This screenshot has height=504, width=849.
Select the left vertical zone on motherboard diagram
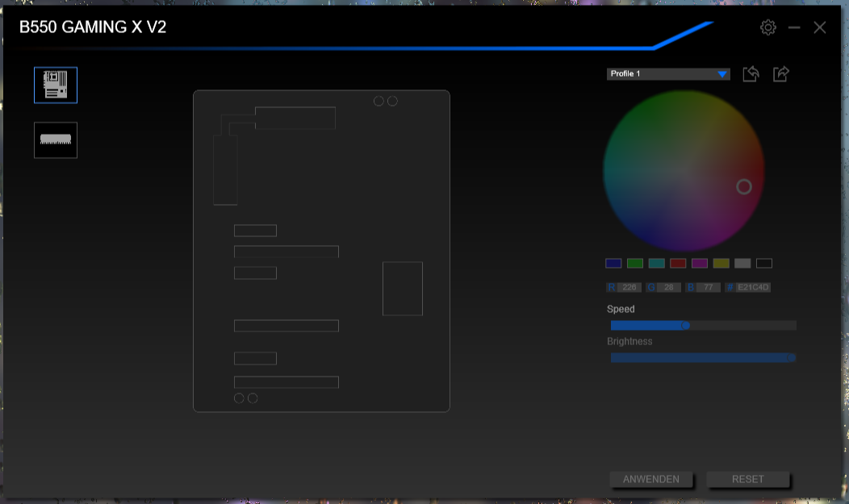coord(225,170)
